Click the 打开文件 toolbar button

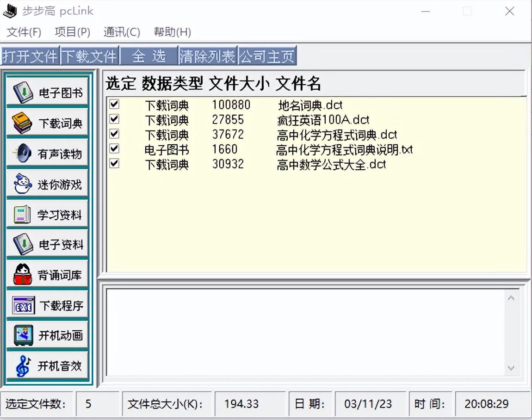click(x=30, y=56)
